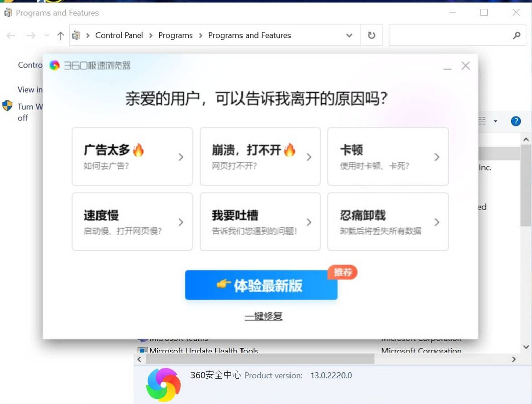This screenshot has width=532, height=404.
Task: Choose the 卡顿 reason card
Action: pyautogui.click(x=388, y=157)
